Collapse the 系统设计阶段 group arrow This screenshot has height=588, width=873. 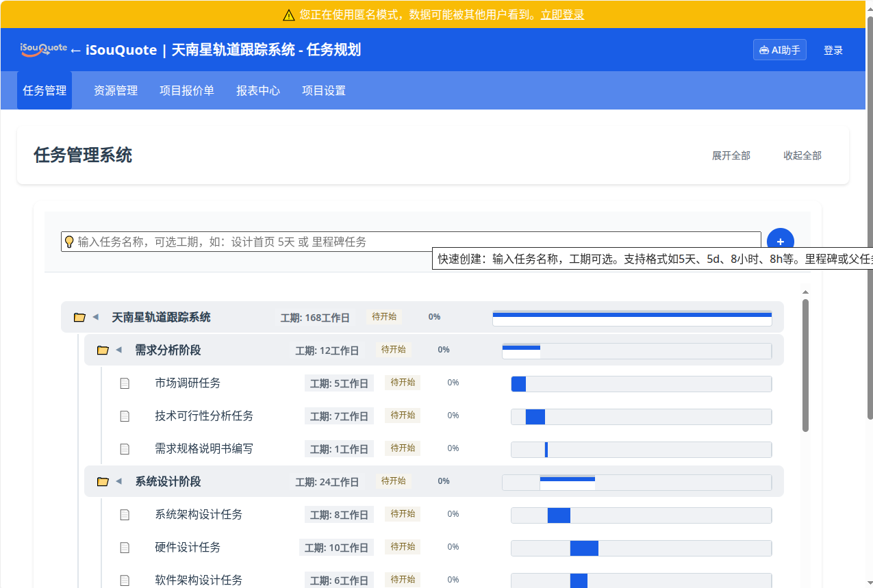pos(118,481)
